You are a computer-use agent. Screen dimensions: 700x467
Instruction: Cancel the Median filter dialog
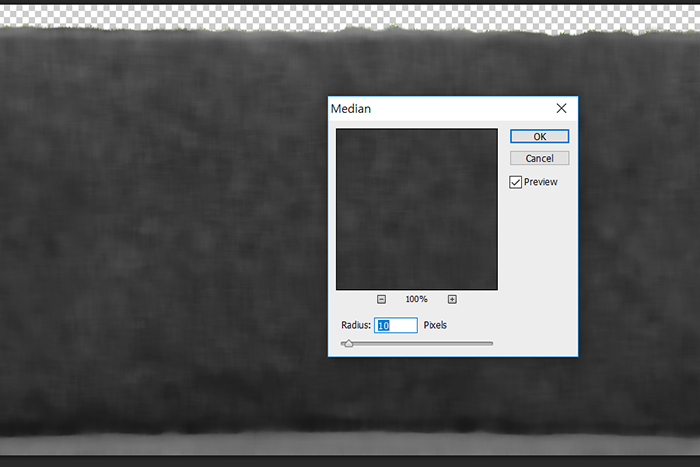tap(539, 158)
